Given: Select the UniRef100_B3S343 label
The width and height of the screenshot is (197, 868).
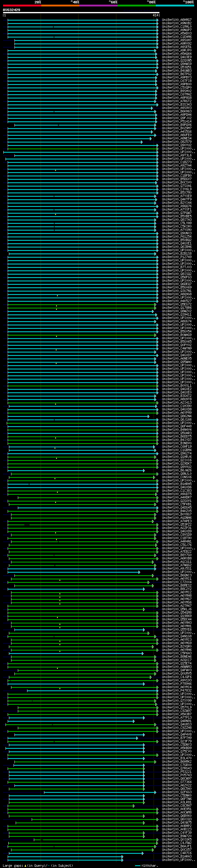Looking at the screenshot, I should click(x=177, y=104).
